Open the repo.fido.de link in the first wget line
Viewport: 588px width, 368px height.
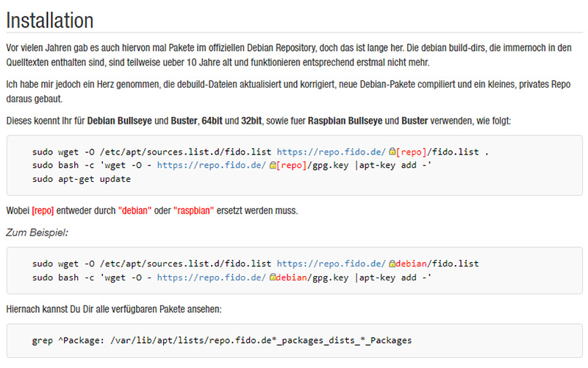331,152
